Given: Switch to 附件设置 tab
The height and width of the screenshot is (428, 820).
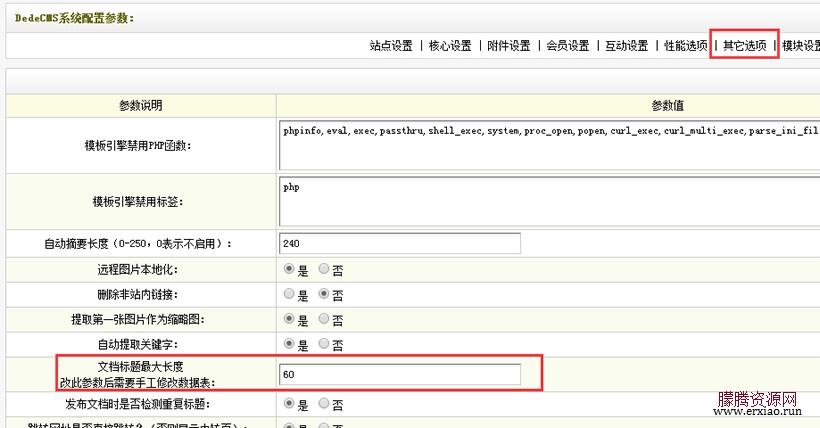Looking at the screenshot, I should [509, 46].
